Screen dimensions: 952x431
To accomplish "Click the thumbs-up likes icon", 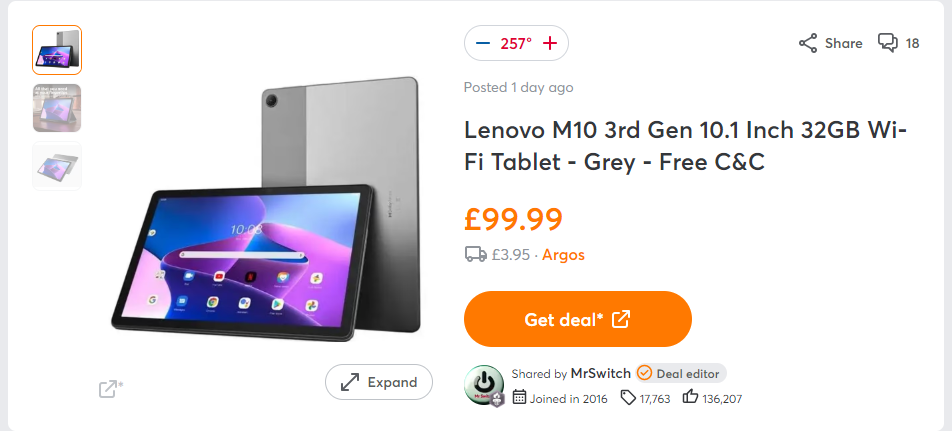I will click(x=690, y=398).
